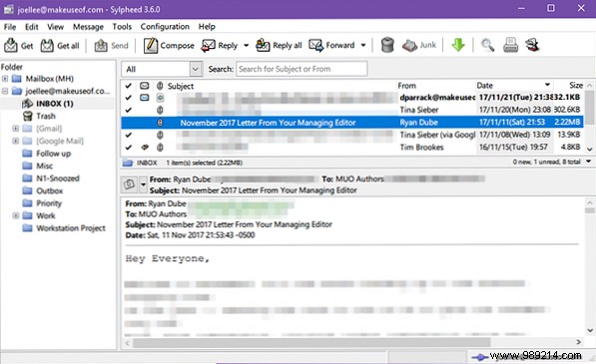Image resolution: width=596 pixels, height=364 pixels.
Task: Click the Reply all toolbar icon
Action: coord(263,46)
